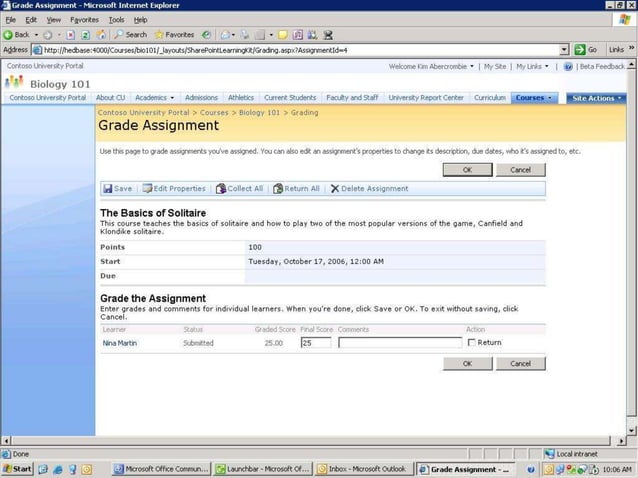Open Nina Martin learner link
Screen dimensions: 638x478
pos(120,343)
